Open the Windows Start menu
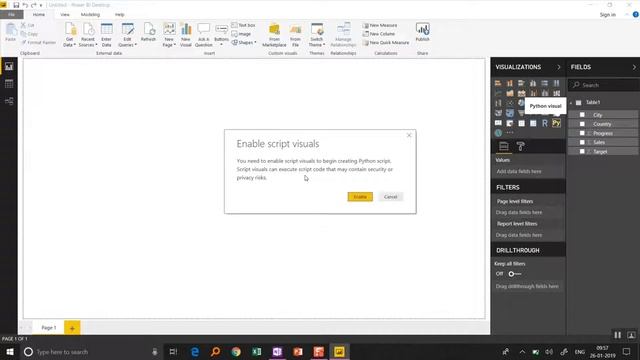The width and height of the screenshot is (640, 360). point(10,352)
